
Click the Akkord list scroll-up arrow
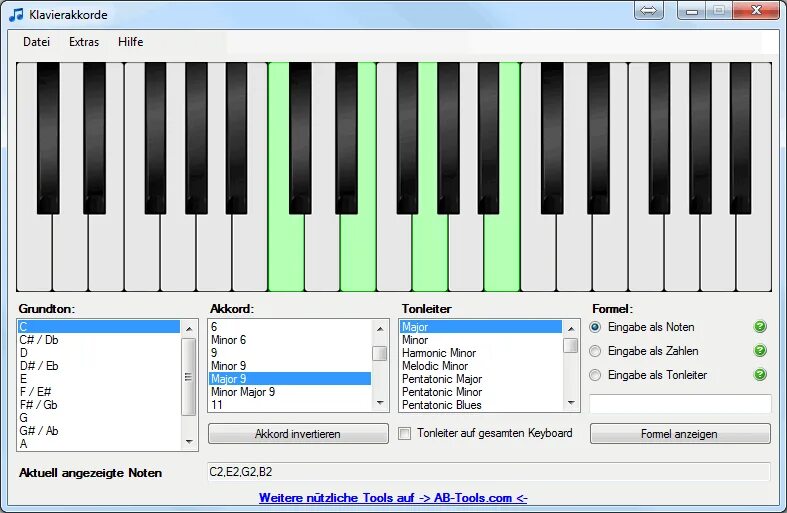tap(380, 329)
